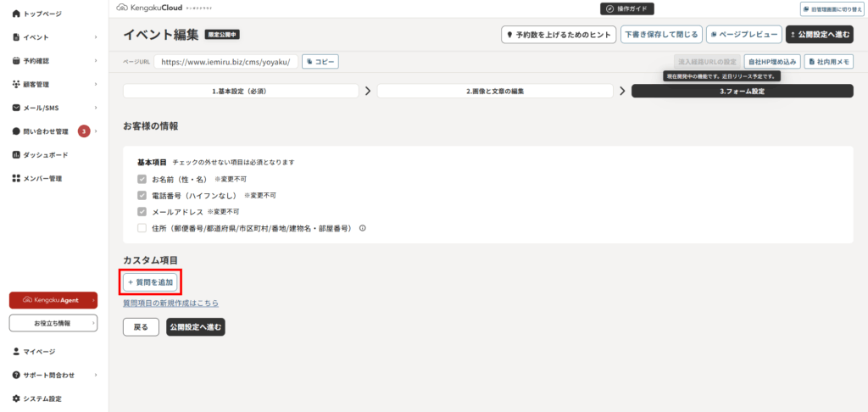The width and height of the screenshot is (868, 412).
Task: Expand the イベント sidebar chevron
Action: 96,37
